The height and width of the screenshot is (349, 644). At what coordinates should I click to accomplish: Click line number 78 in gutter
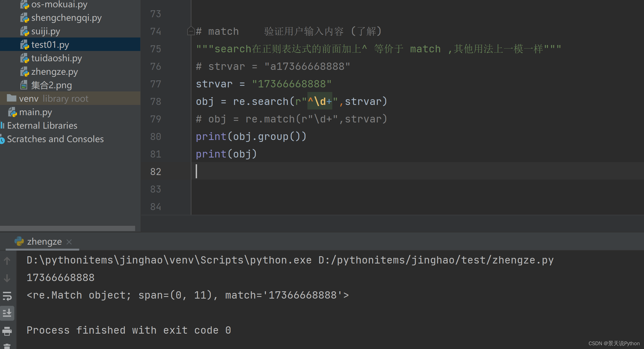pos(156,101)
